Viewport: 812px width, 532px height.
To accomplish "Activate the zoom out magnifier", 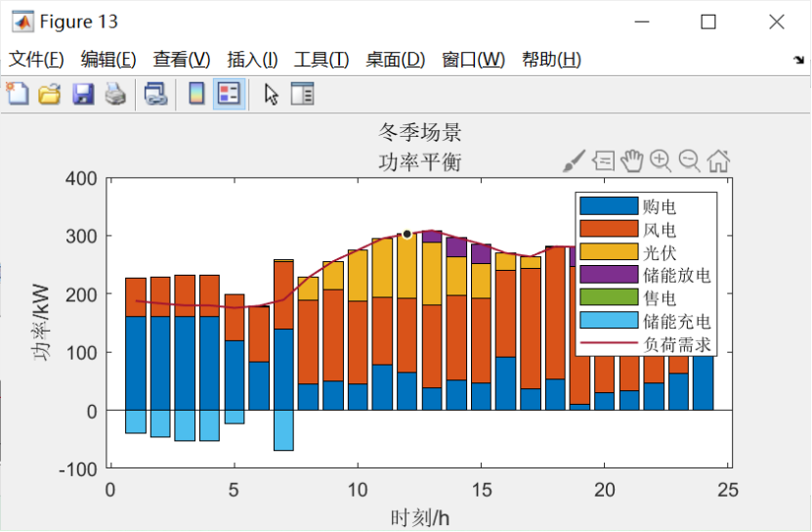I will click(690, 160).
